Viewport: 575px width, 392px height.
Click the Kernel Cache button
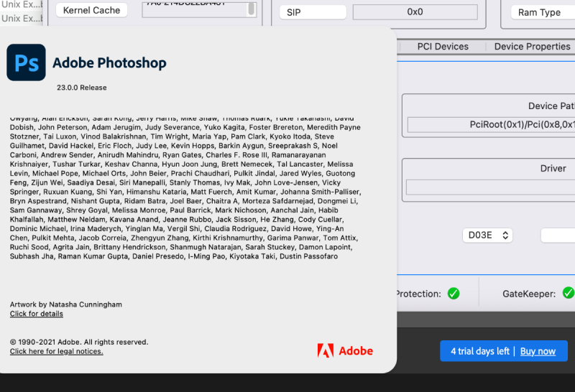(x=92, y=10)
